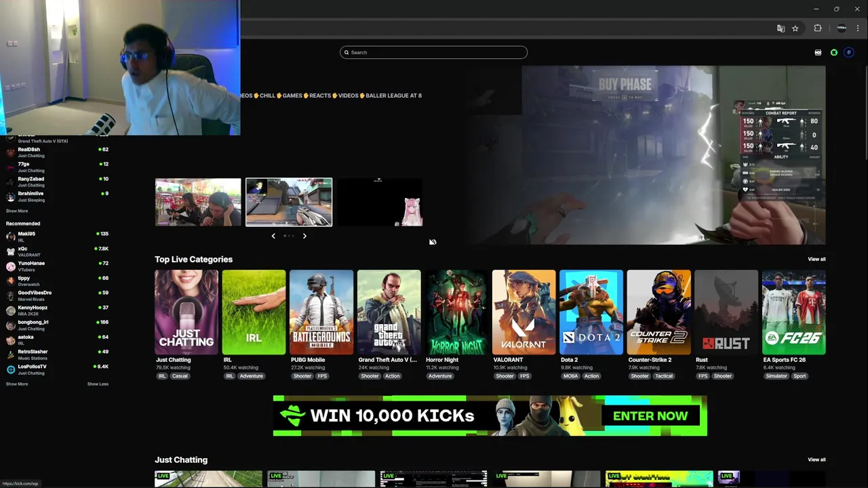
Task: Click the Sport tag under EA Sports FC 26
Action: click(800, 376)
